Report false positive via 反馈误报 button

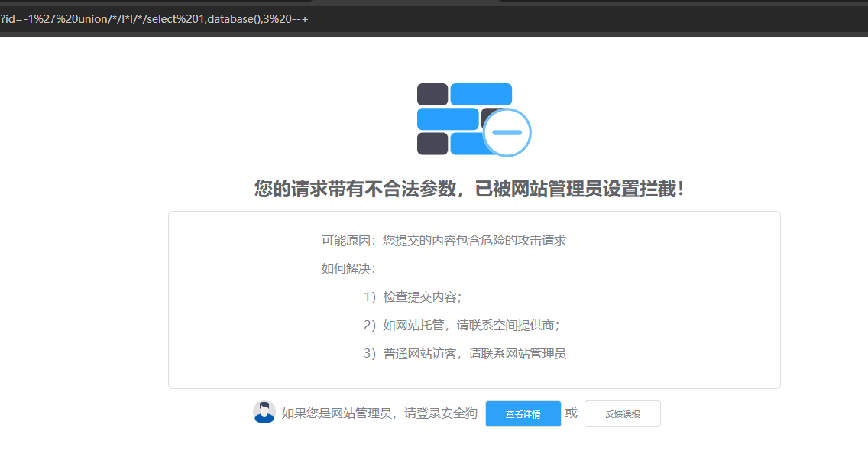point(622,414)
